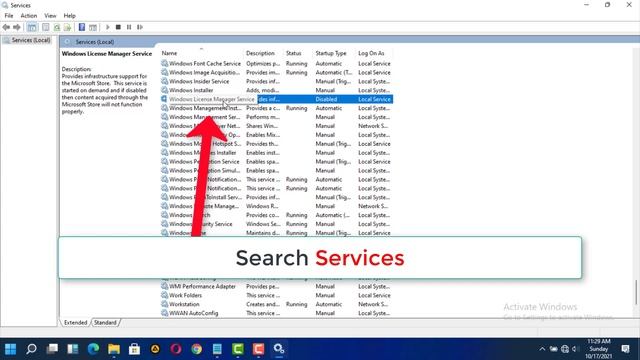The height and width of the screenshot is (360, 640).
Task: Open the Windows Start button
Action: (x=11, y=349)
